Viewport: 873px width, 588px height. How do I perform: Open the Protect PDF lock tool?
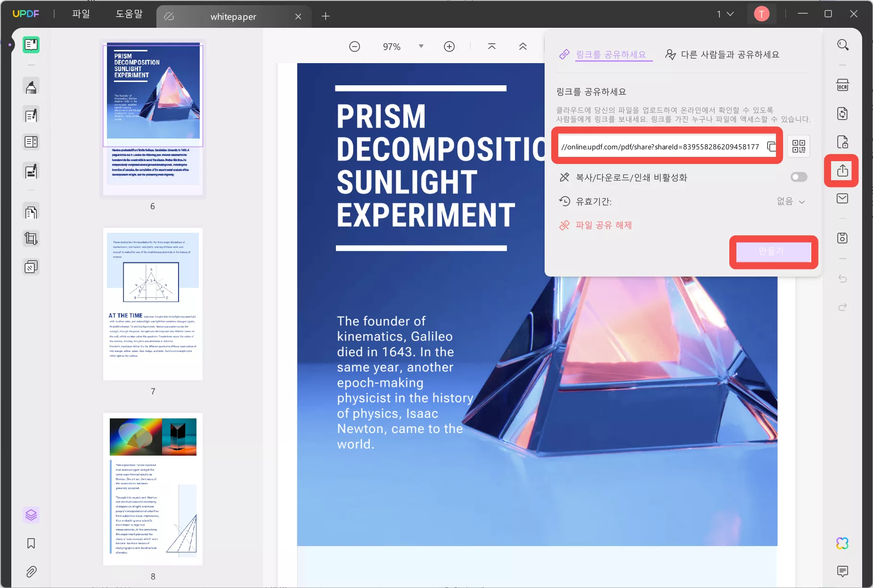pos(842,142)
